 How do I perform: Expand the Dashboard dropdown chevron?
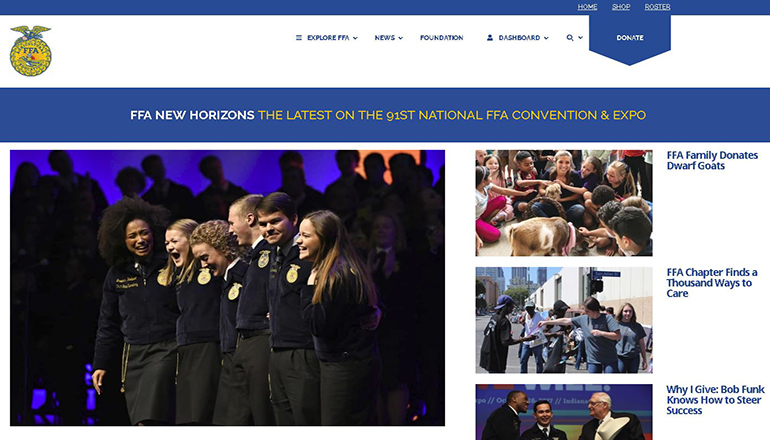pos(546,38)
